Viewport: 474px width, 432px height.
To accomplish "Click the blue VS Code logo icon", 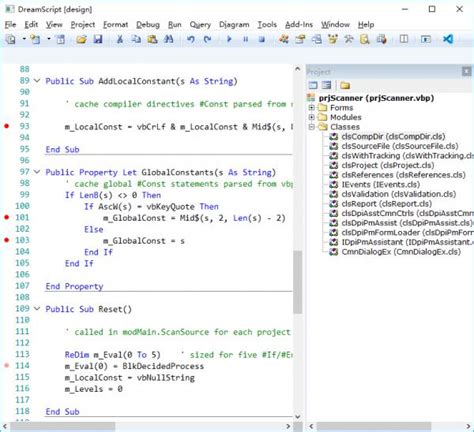I will (x=448, y=39).
